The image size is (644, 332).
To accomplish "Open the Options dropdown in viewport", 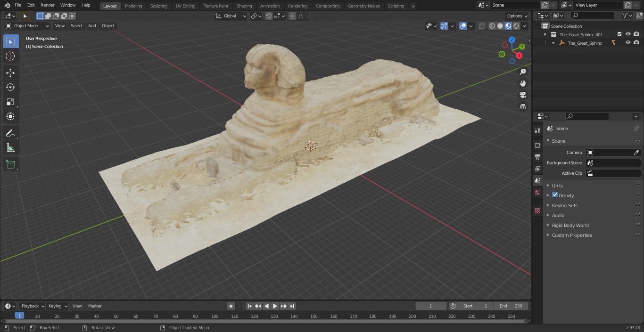I will coord(517,16).
